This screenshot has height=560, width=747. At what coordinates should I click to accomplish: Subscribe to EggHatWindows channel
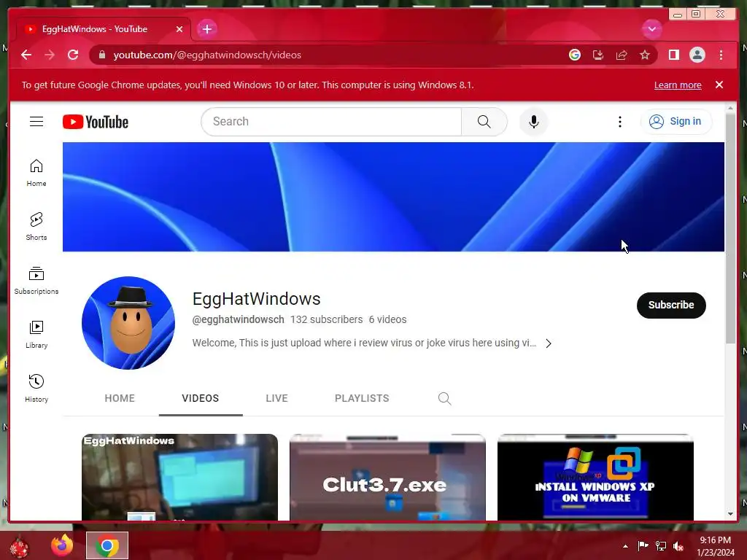coord(671,306)
